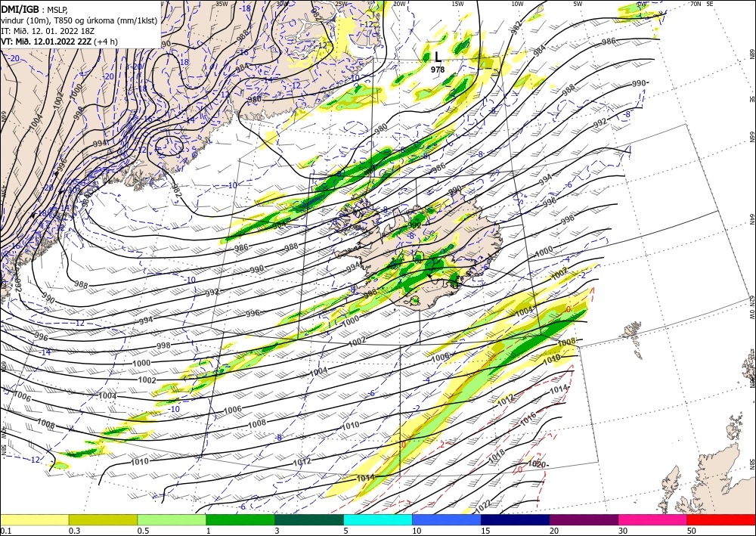
Task: Click the pink 30–50 legend swatch
Action: coord(653,519)
